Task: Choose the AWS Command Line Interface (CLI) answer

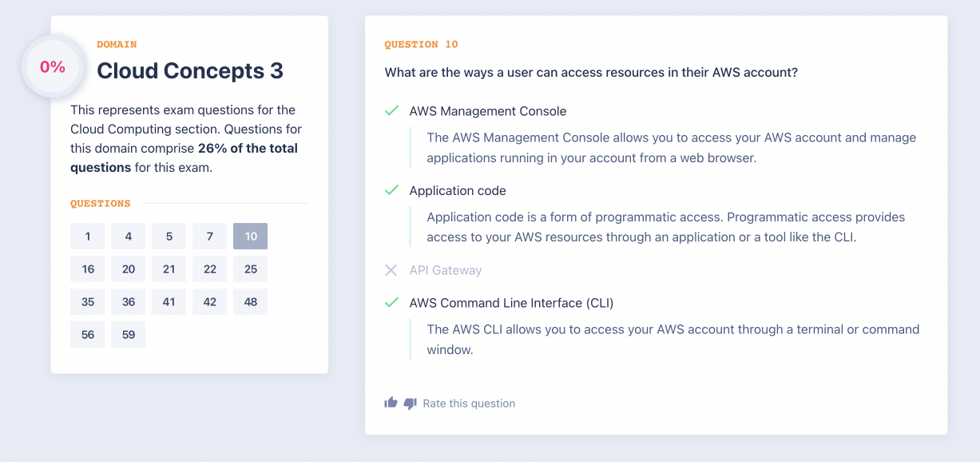Action: (x=511, y=303)
